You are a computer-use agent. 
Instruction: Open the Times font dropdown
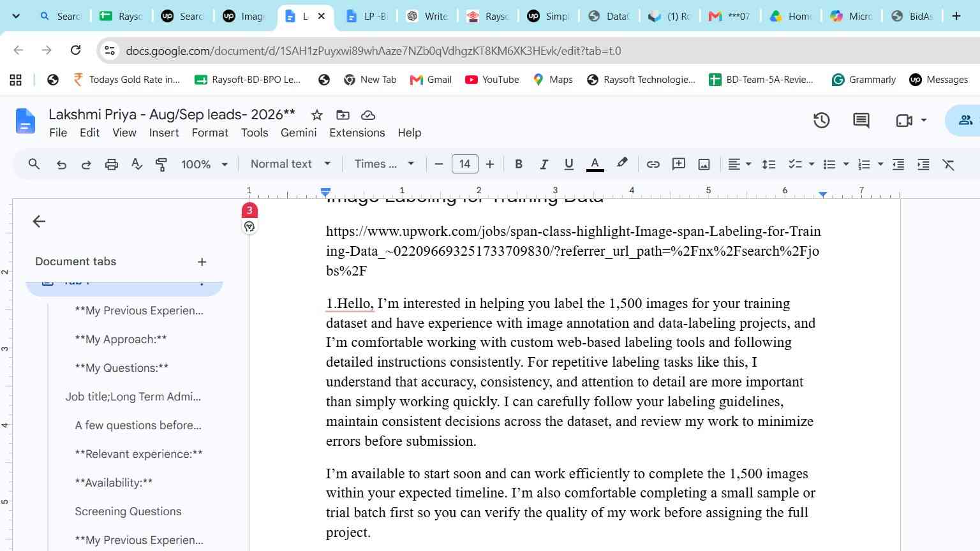384,164
